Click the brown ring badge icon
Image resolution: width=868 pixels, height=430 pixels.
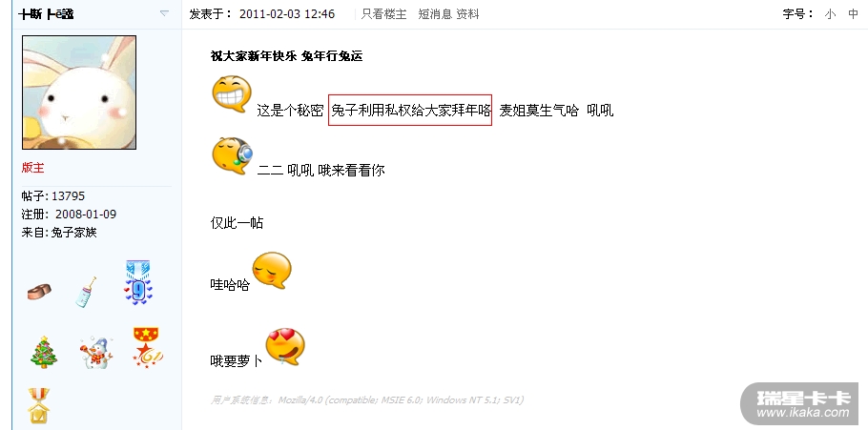[x=39, y=291]
